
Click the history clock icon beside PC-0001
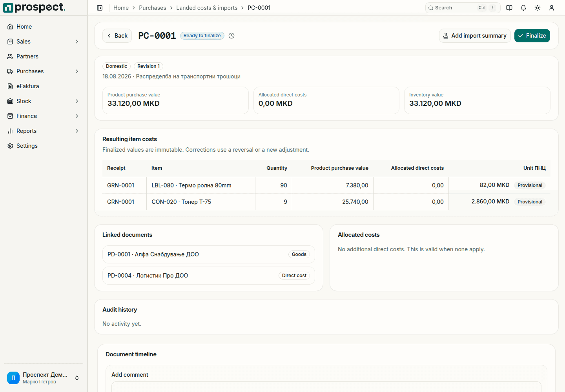click(231, 36)
